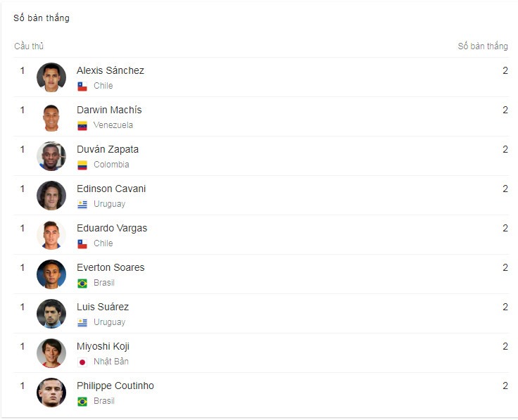Click the Colombia flag icon
This screenshot has height=420, width=518.
point(82,165)
